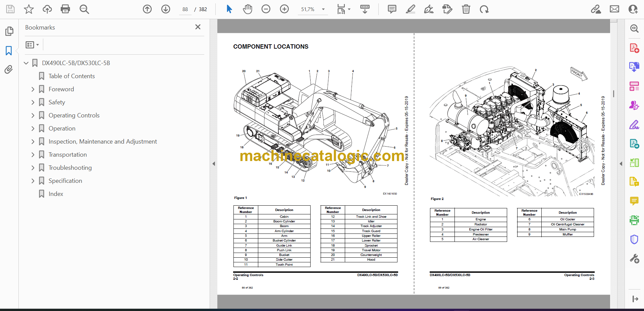Expand the Transportation bookmark

[x=33, y=155]
